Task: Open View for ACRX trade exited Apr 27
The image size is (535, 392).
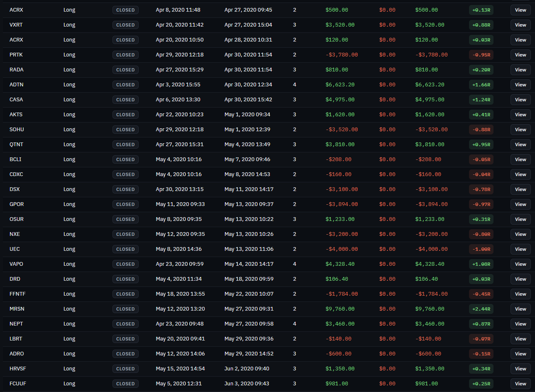Action: 520,10
